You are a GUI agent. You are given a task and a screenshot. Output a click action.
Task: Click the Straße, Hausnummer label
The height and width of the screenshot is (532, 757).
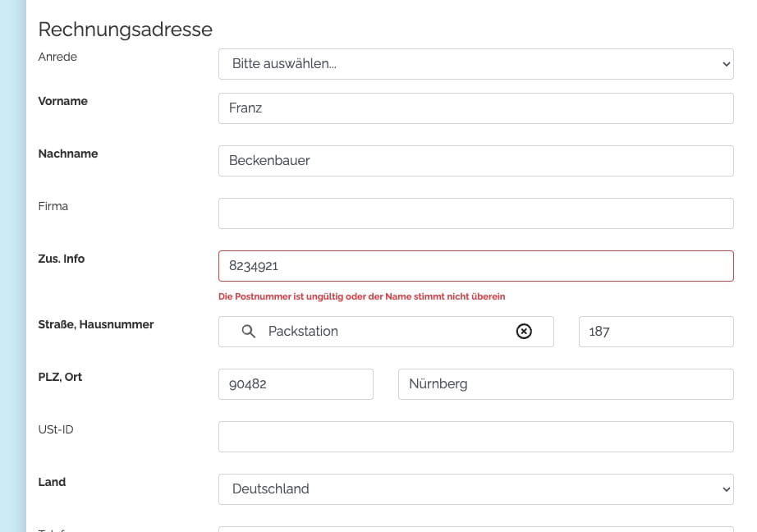[x=96, y=324]
